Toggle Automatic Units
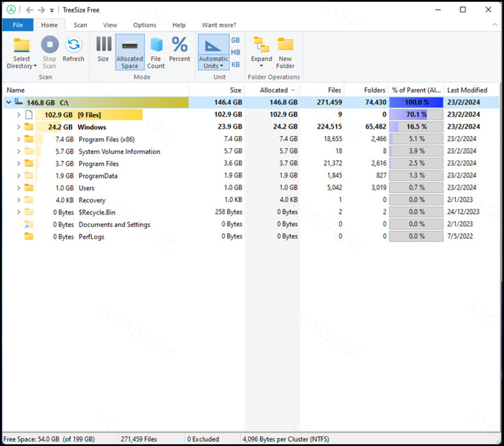The width and height of the screenshot is (504, 446). pos(213,52)
